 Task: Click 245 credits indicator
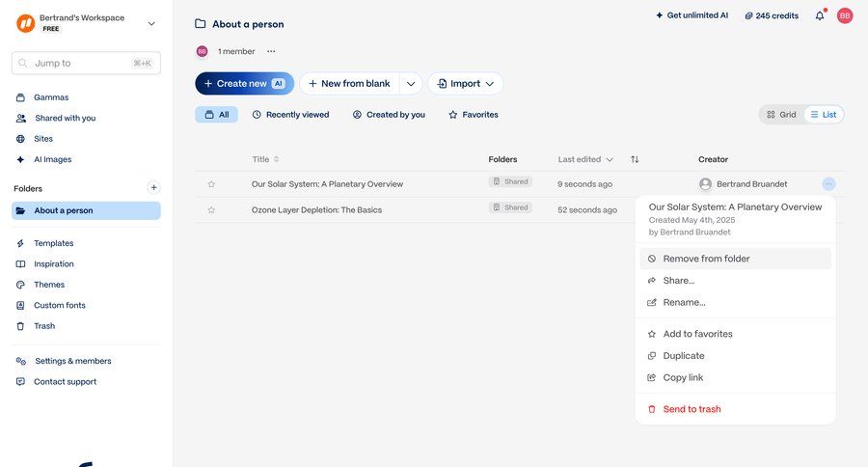click(x=772, y=16)
